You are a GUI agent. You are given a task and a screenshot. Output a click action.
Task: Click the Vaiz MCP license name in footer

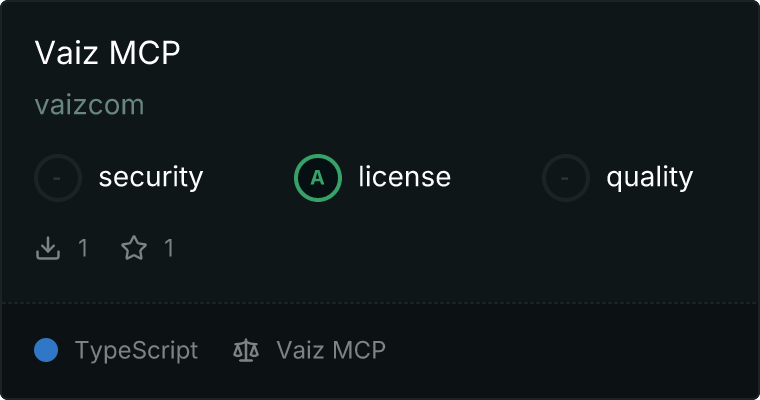[331, 350]
